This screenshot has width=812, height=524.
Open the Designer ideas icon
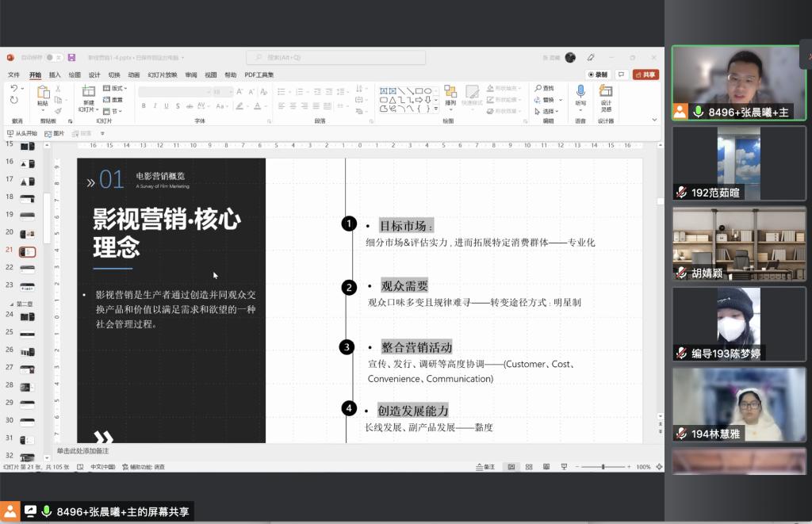(x=606, y=93)
